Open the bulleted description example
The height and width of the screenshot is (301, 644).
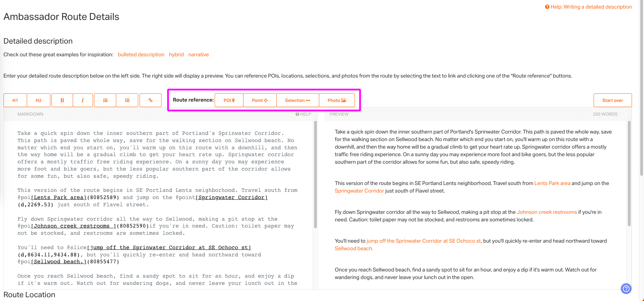(x=141, y=55)
